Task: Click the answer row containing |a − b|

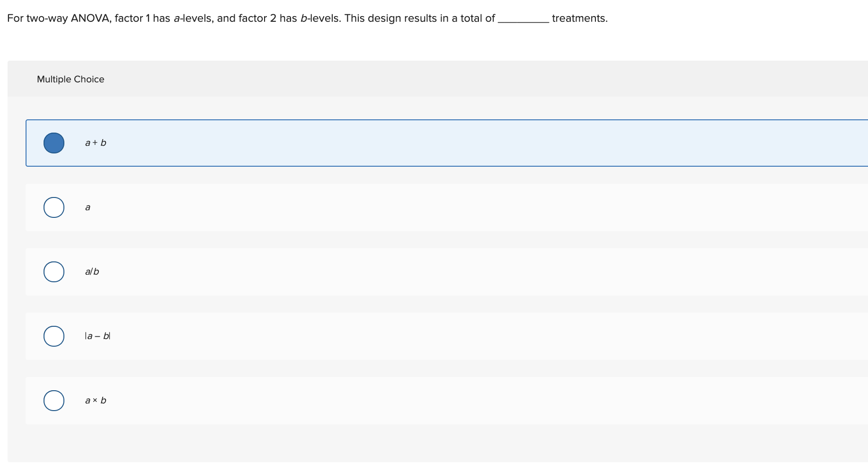Action: (x=331, y=336)
